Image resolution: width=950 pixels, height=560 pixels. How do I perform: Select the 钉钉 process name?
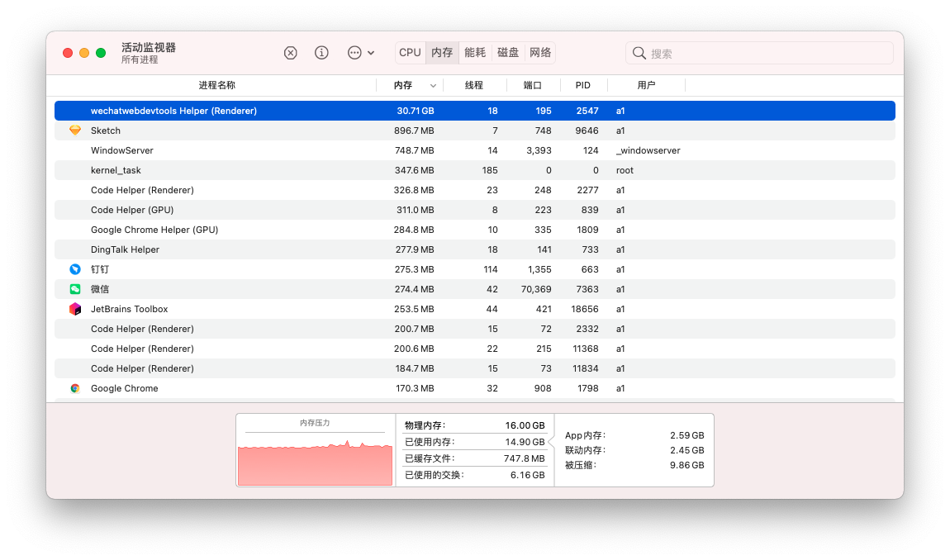pyautogui.click(x=100, y=269)
